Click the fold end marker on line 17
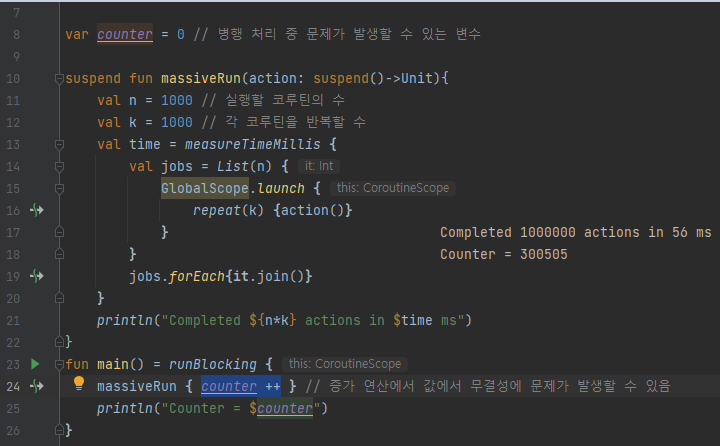 (x=59, y=232)
